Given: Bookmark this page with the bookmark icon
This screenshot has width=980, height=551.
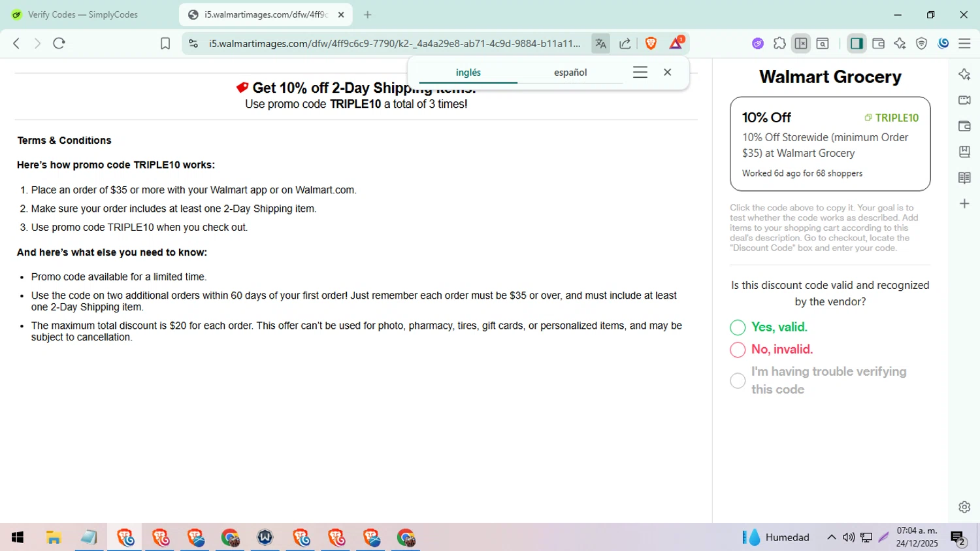Looking at the screenshot, I should [165, 43].
